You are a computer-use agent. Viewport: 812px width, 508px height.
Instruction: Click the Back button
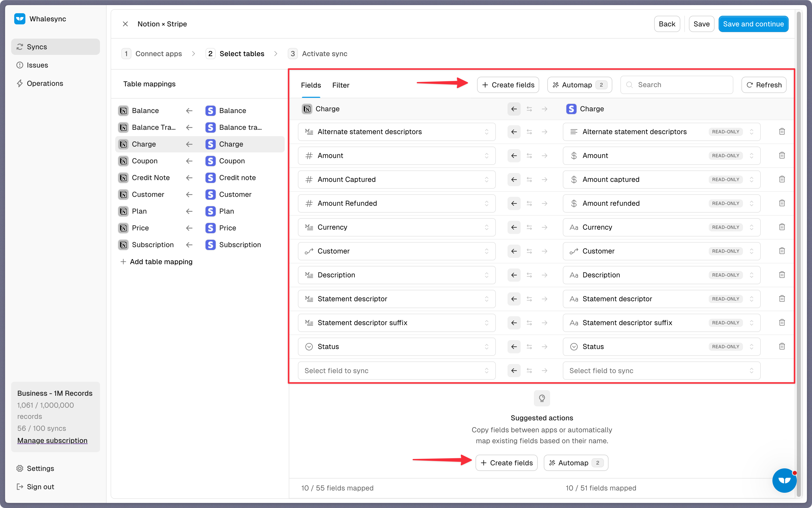667,24
